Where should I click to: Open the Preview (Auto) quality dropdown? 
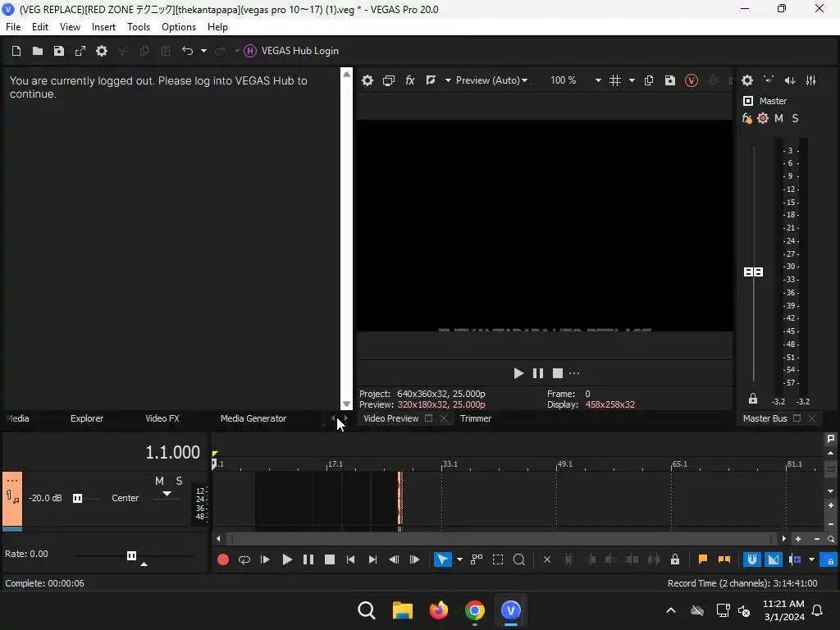click(491, 80)
